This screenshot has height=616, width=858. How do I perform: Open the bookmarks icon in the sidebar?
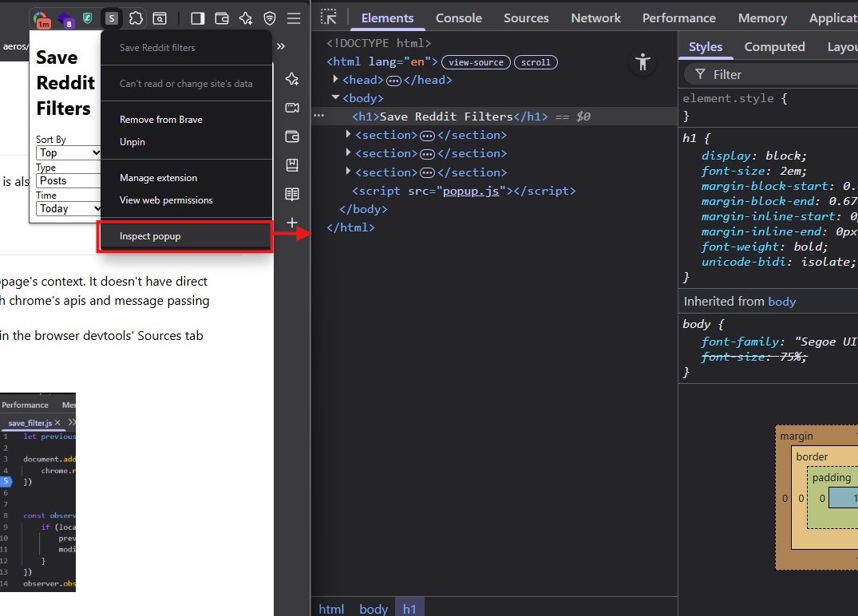292,165
